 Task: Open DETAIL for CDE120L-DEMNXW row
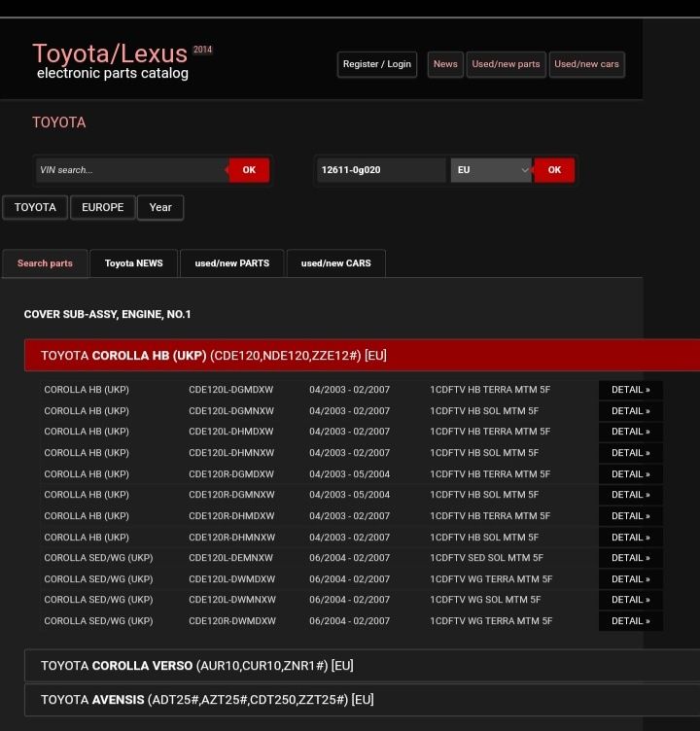tap(631, 558)
